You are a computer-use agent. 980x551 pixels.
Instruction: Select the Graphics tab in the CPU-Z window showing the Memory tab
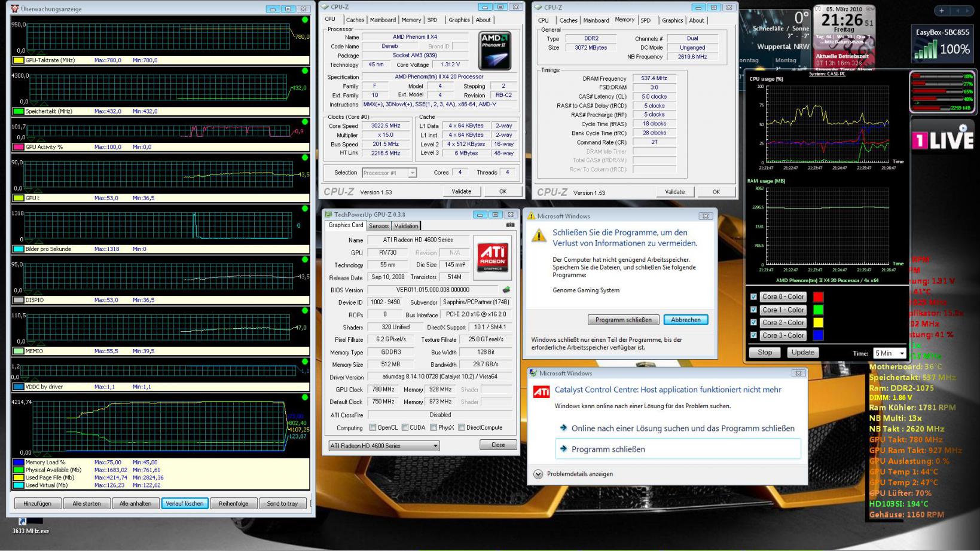coord(673,20)
